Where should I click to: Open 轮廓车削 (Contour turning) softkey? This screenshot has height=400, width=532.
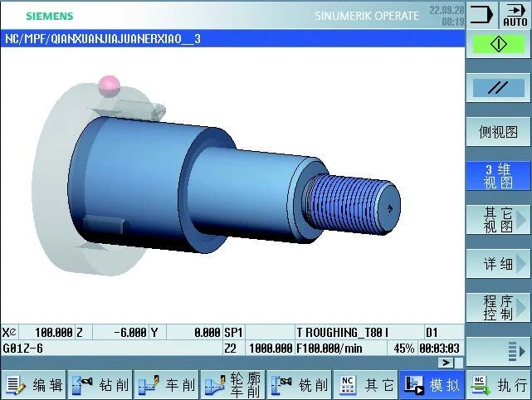(232, 385)
